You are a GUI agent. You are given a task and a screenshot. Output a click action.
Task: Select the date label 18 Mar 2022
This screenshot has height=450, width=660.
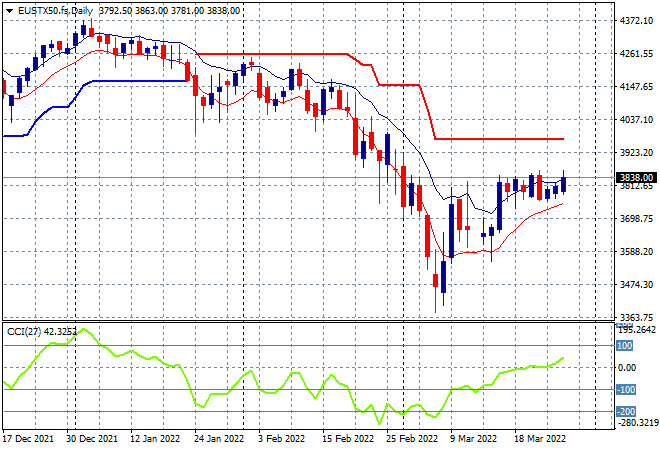540,439
